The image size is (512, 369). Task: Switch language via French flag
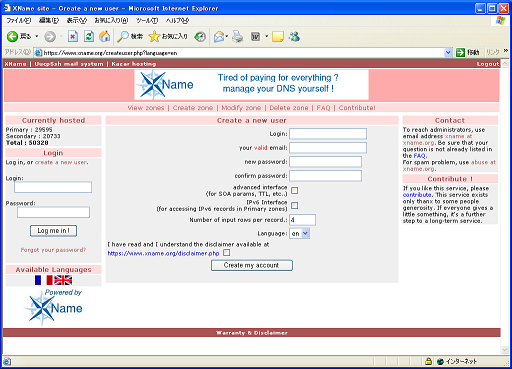[44, 280]
